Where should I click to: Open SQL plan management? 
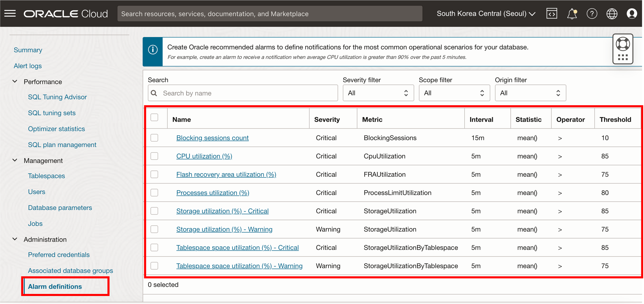point(62,145)
